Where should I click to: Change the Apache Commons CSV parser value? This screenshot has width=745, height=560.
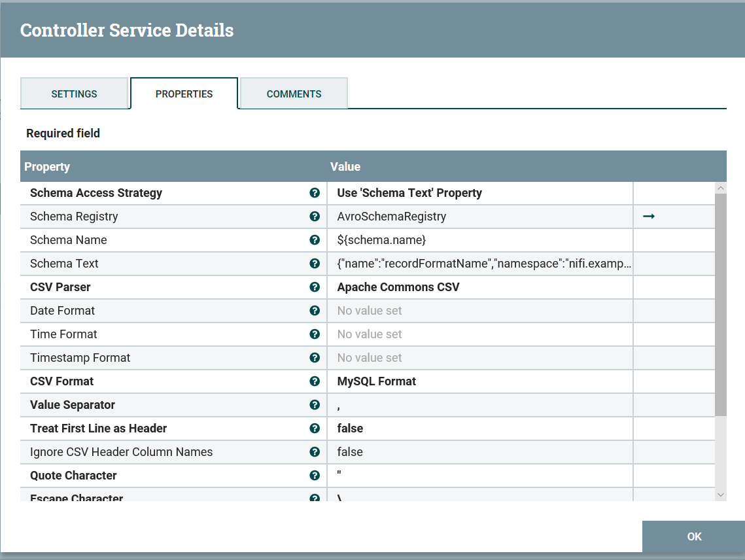pyautogui.click(x=479, y=287)
